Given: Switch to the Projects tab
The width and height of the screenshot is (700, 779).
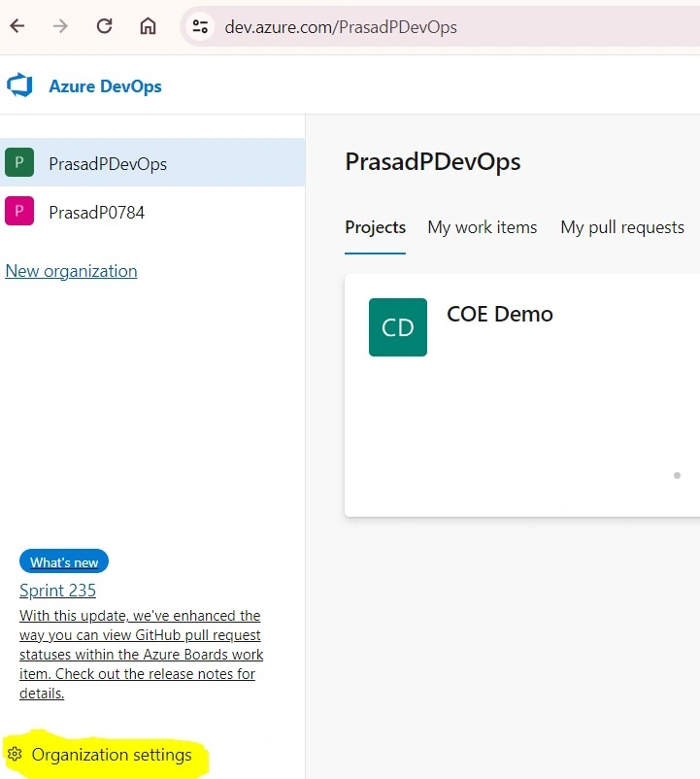Looking at the screenshot, I should (376, 227).
